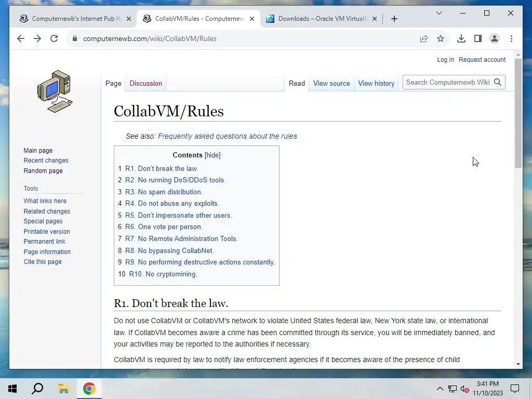Image resolution: width=532 pixels, height=399 pixels.
Task: Click the Request account link
Action: coord(482,60)
